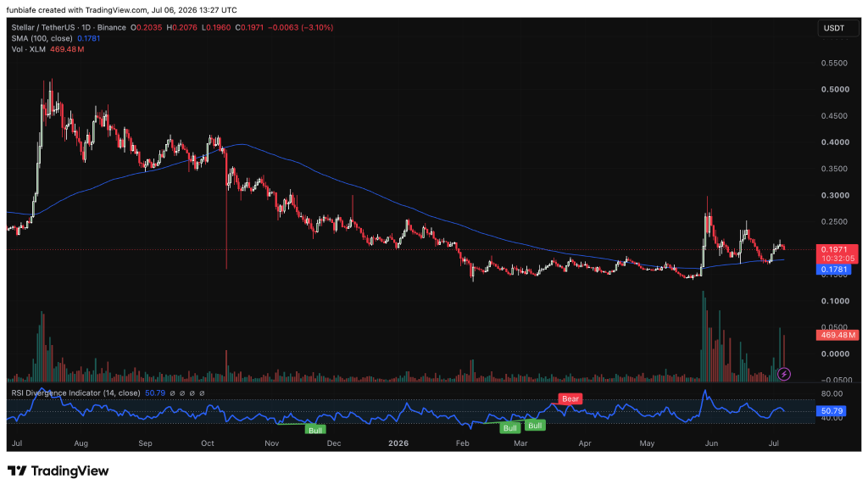Click the purple lightning bolt icon
868x490 pixels.
pos(784,375)
